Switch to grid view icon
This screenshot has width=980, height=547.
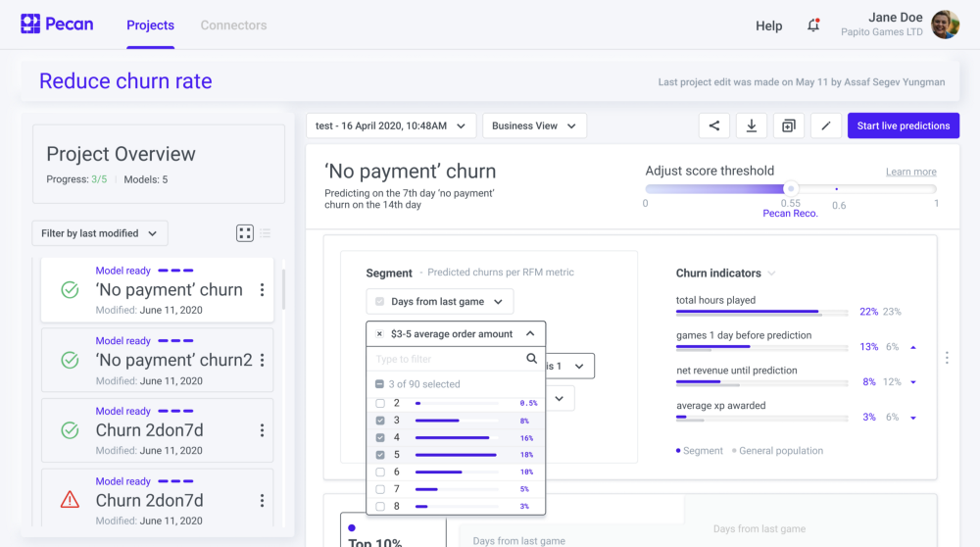(245, 233)
